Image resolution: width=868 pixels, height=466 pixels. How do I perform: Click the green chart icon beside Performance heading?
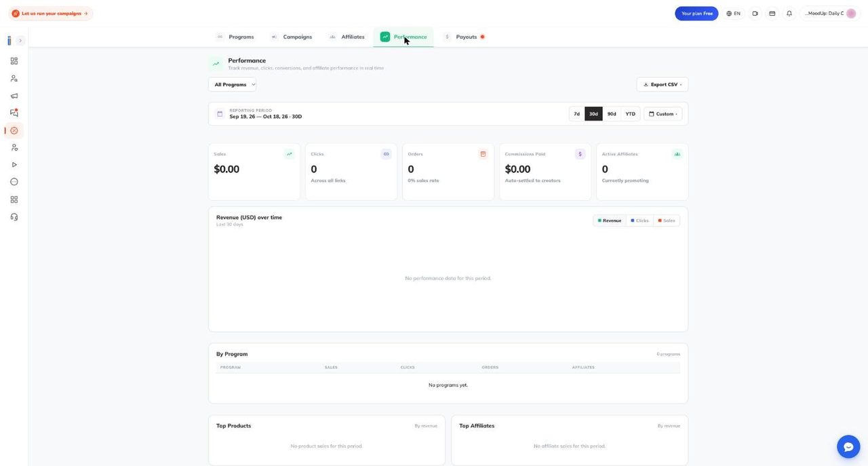click(x=216, y=64)
